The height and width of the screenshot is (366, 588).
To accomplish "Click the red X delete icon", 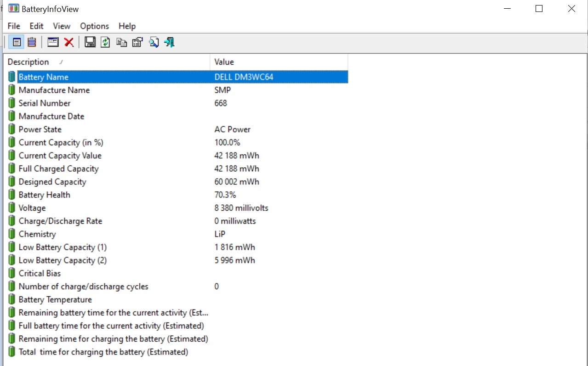I will [x=69, y=43].
